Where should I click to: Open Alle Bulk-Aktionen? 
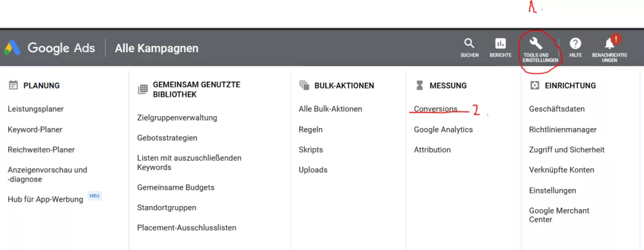[x=330, y=109]
